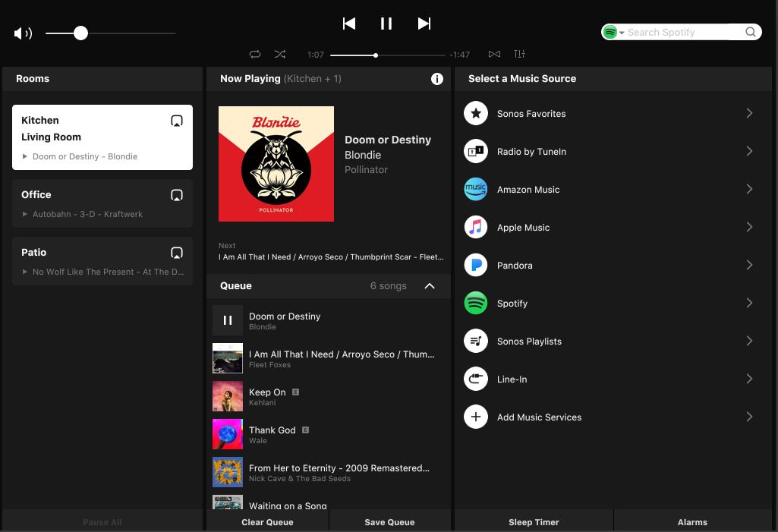Click Line-In icon

coord(476,379)
